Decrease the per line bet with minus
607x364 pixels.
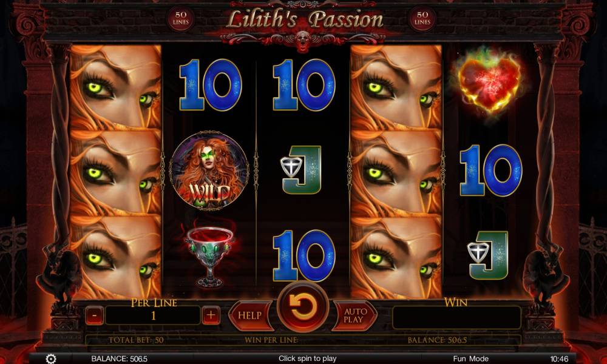[95, 315]
